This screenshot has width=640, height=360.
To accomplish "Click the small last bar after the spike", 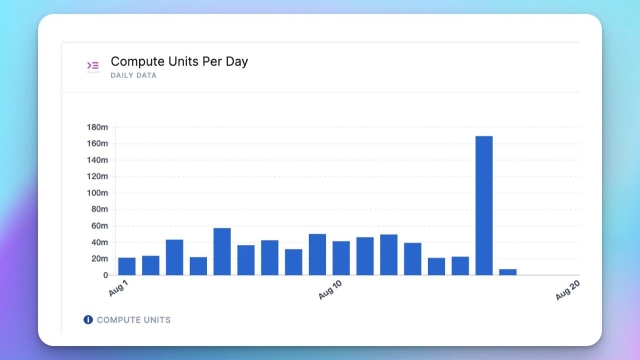I will click(x=508, y=272).
